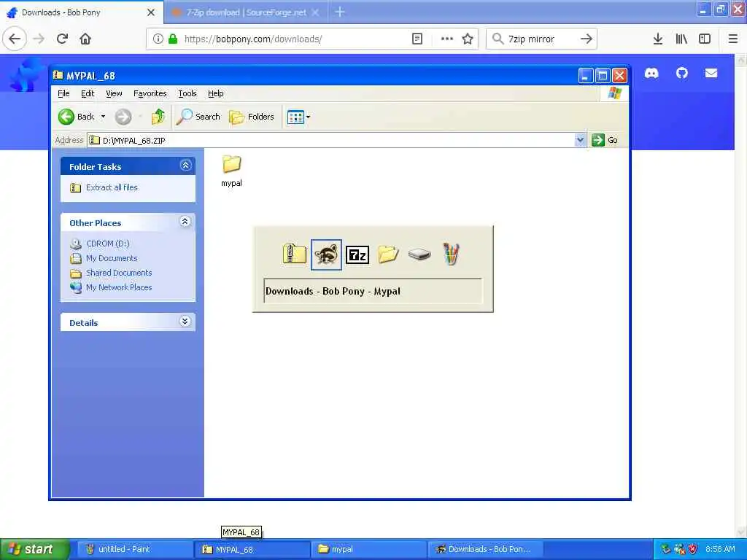Select the Paint brushes icon in switcher
Viewport: 747px width, 560px height.
click(x=451, y=254)
